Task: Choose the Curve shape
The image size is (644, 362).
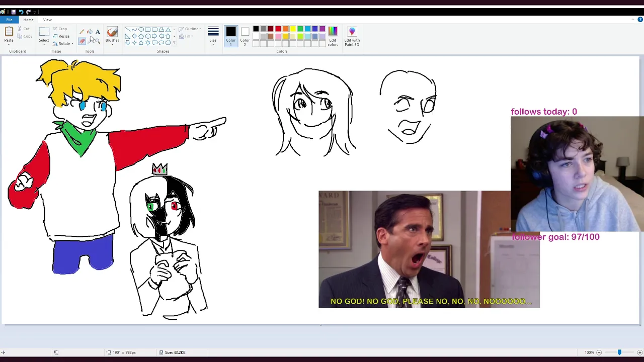Action: [134, 30]
